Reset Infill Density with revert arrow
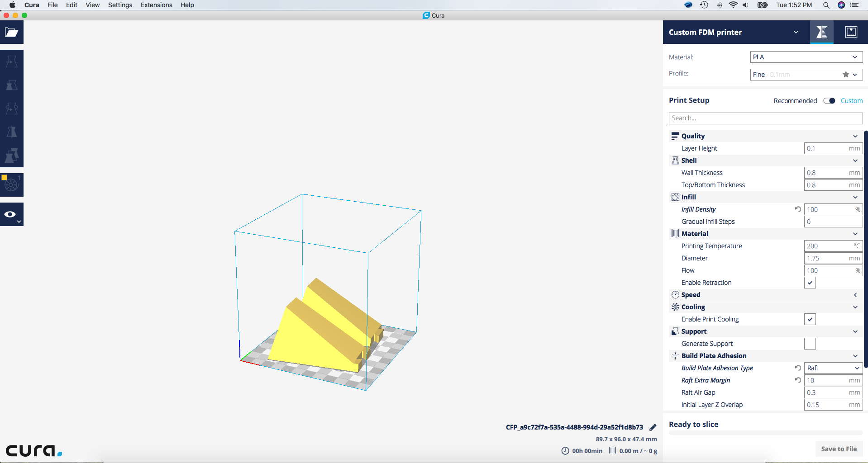 (x=798, y=209)
